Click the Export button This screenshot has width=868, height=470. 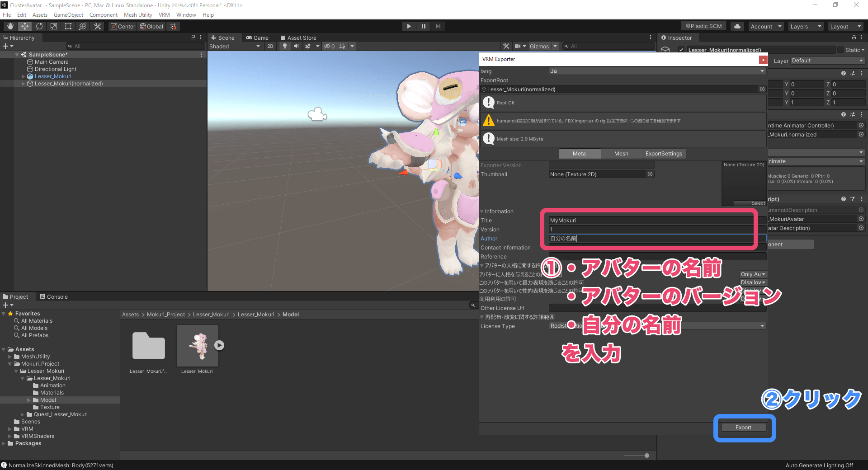coord(744,427)
